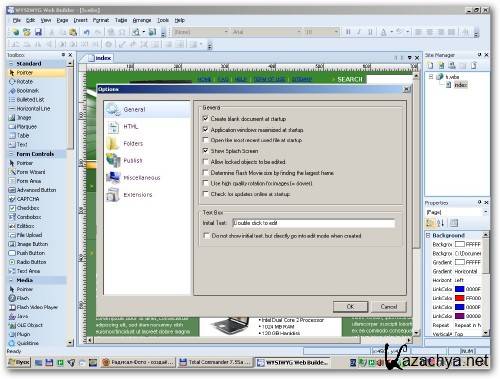Select the General category in Options
This screenshot has height=379, width=500.
tap(147, 109)
